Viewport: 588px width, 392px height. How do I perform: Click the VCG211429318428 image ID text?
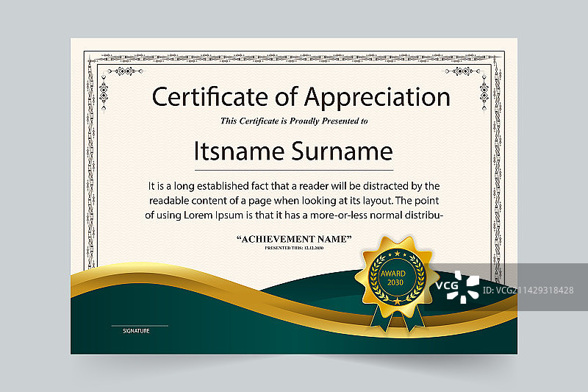coord(530,291)
